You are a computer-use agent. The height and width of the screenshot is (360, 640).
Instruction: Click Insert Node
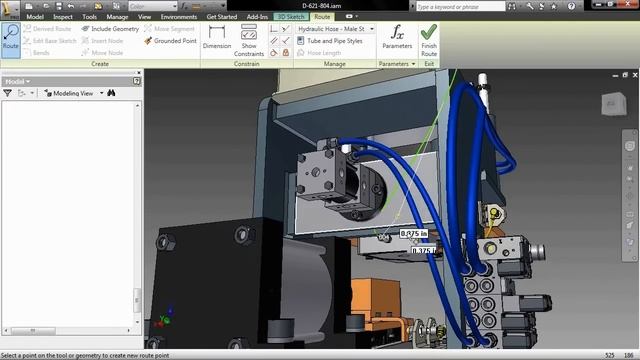coord(102,41)
